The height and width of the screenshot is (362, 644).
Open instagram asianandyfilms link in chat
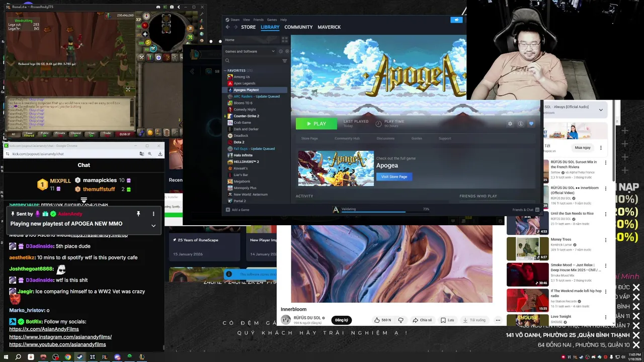point(60,337)
